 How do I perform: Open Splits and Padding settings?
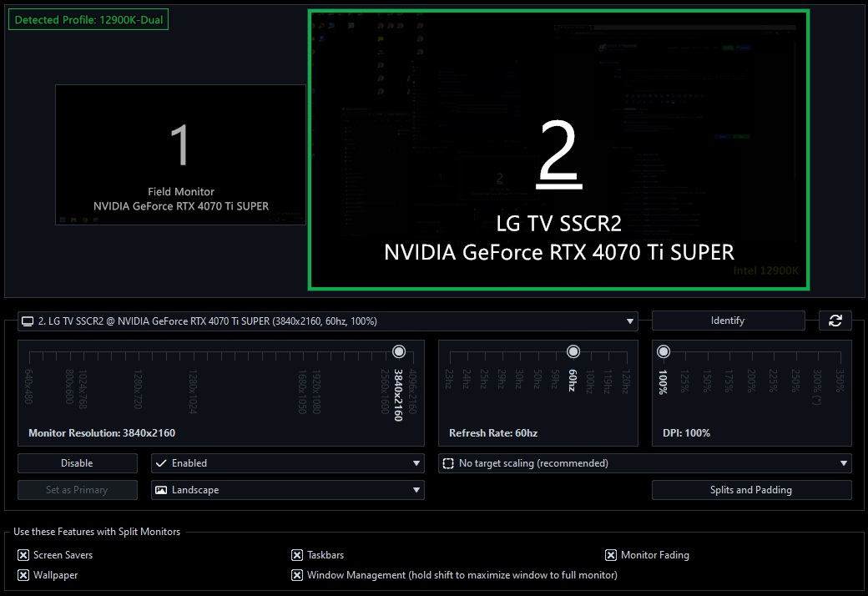coord(751,490)
